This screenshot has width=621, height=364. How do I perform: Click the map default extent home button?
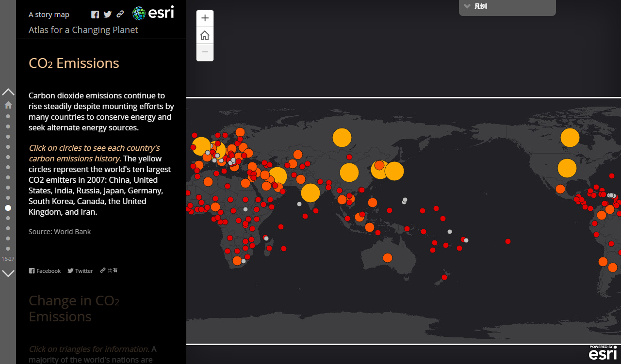205,35
